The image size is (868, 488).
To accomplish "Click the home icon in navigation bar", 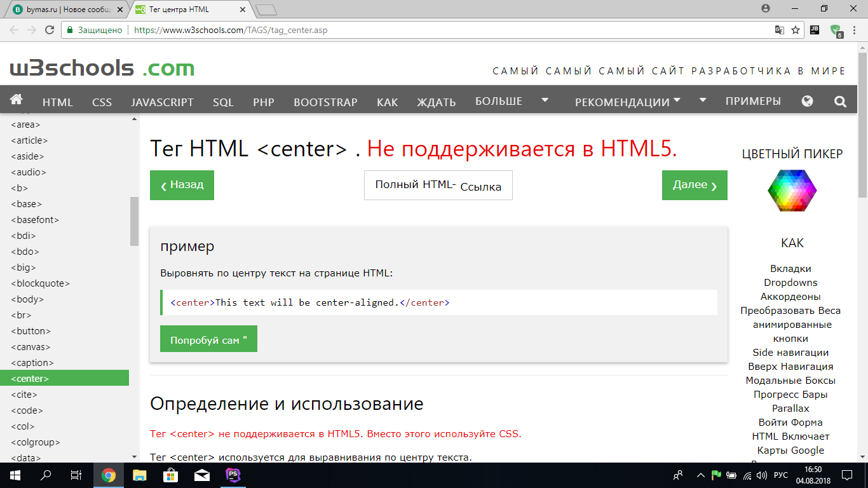I will tap(17, 100).
